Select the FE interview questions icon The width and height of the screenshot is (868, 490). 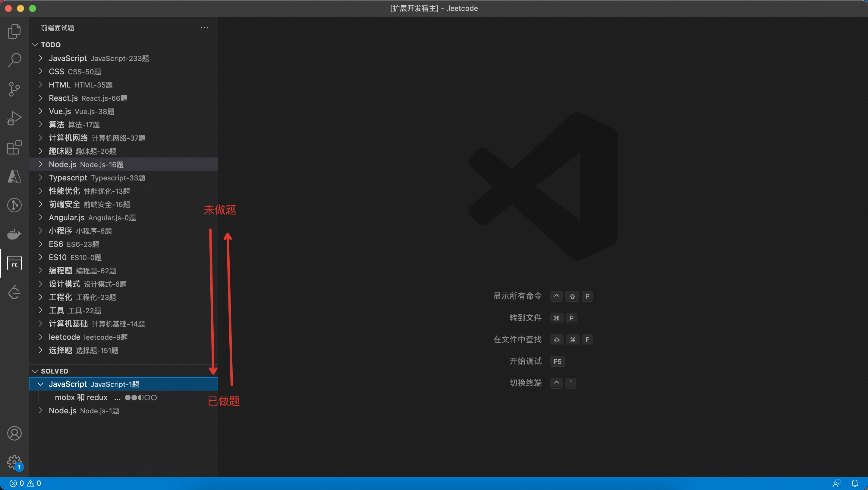coord(14,263)
